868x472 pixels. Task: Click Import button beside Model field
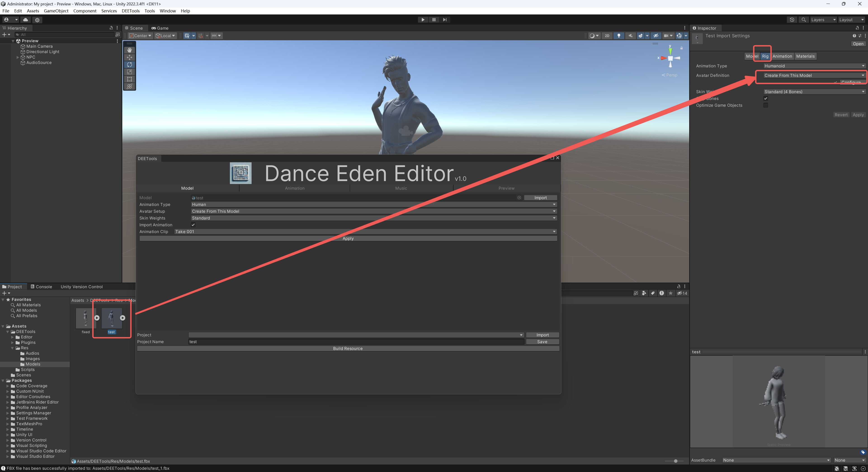[540, 198]
